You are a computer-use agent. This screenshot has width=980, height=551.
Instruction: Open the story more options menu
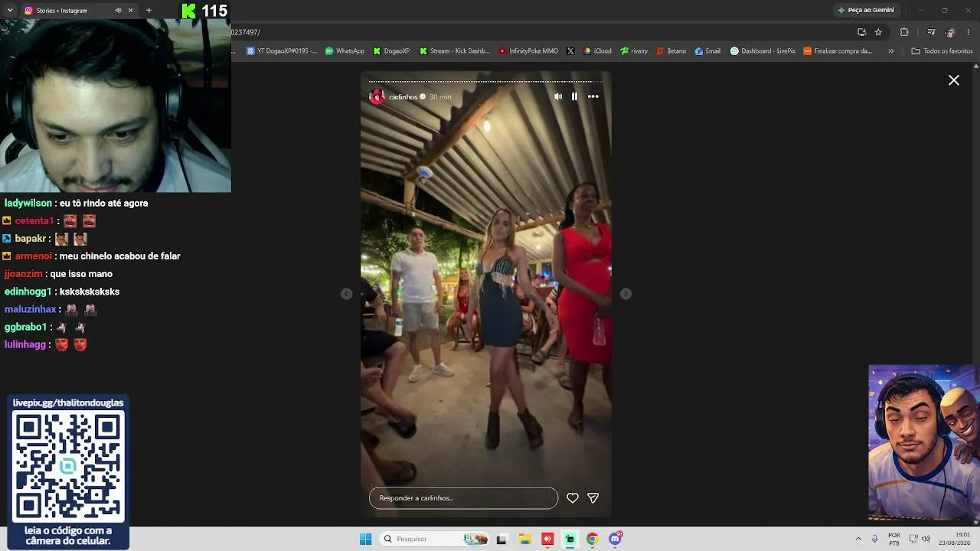593,96
